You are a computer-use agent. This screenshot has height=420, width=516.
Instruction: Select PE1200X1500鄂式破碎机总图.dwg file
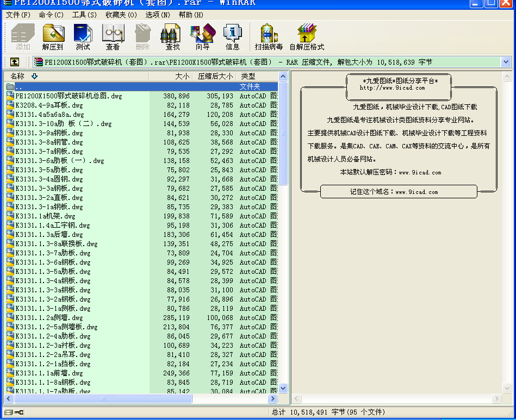(69, 96)
